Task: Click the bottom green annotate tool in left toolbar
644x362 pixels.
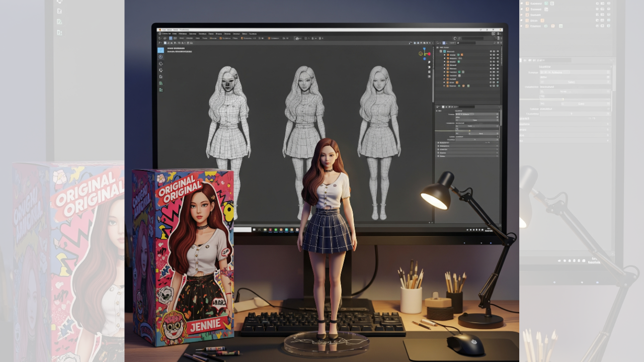Action: pyautogui.click(x=161, y=89)
